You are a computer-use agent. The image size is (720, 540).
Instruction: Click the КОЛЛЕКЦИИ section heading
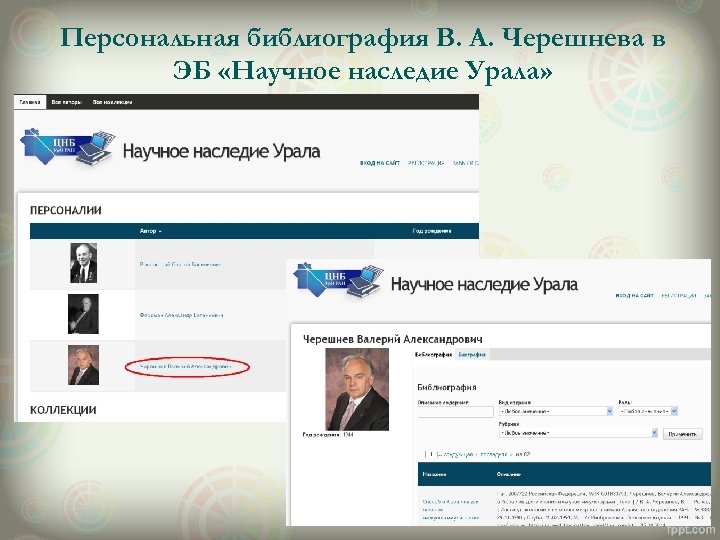[x=63, y=410]
